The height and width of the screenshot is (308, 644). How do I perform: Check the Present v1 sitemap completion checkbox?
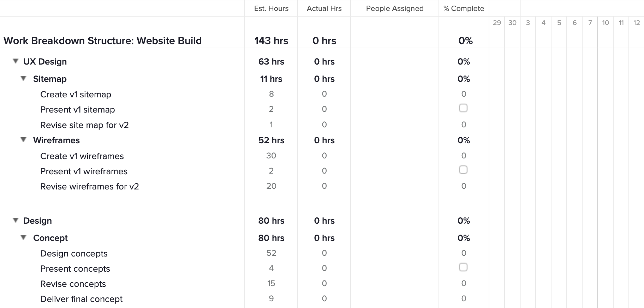[x=463, y=108]
